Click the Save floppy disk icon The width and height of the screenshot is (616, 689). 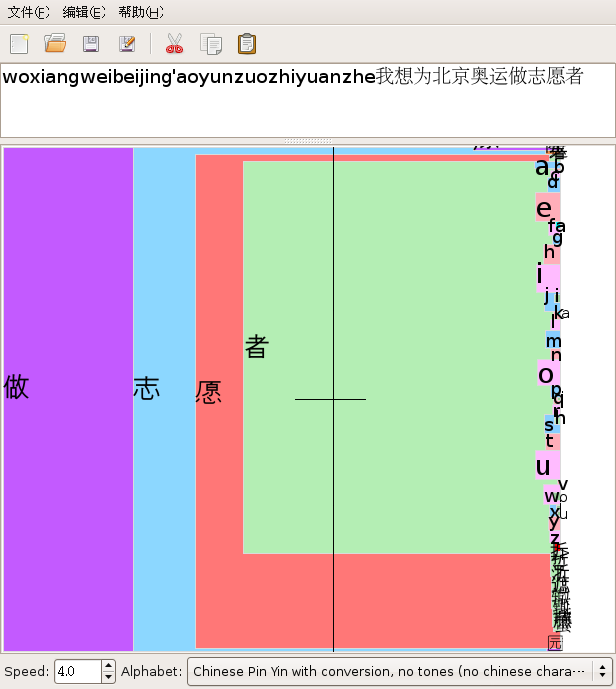90,43
